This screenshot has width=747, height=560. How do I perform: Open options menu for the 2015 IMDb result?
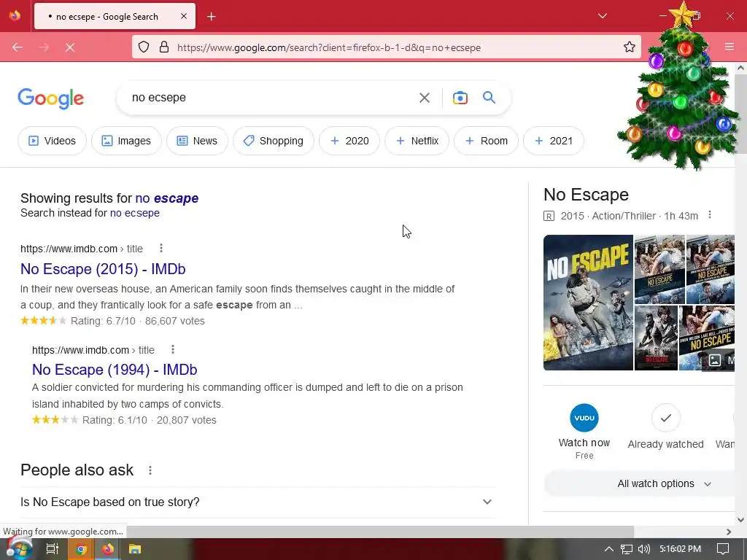click(x=161, y=248)
